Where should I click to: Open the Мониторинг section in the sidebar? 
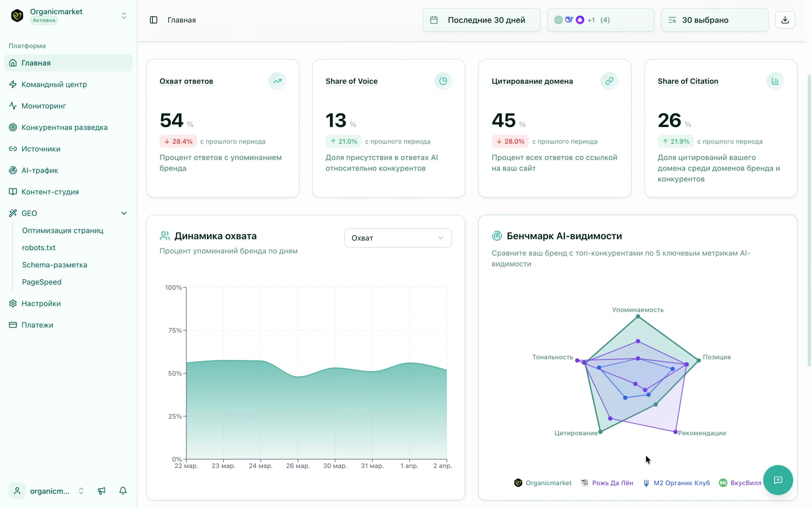click(x=44, y=106)
